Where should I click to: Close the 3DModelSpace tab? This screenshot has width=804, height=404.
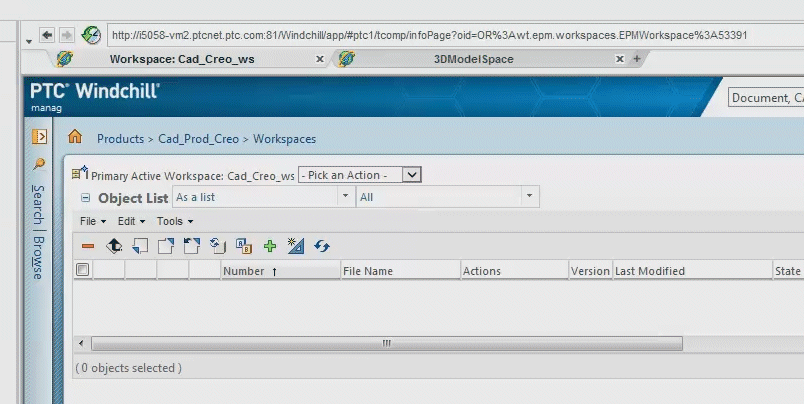click(619, 59)
